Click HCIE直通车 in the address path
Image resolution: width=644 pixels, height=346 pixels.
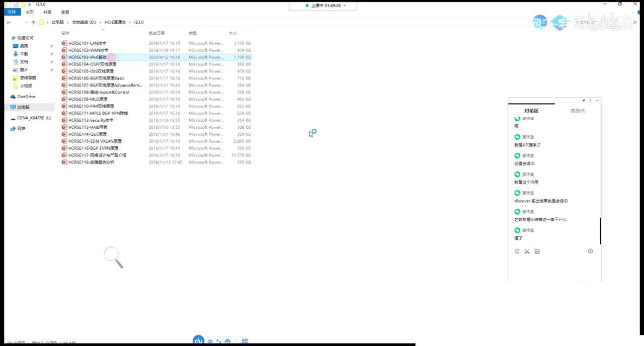[x=115, y=23]
